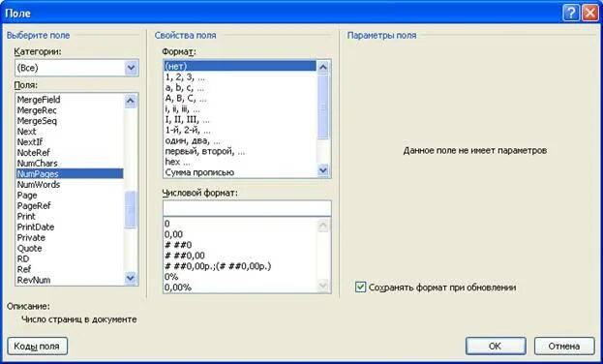Select the highlighted NumPages field
603x364 pixels.
click(x=70, y=174)
